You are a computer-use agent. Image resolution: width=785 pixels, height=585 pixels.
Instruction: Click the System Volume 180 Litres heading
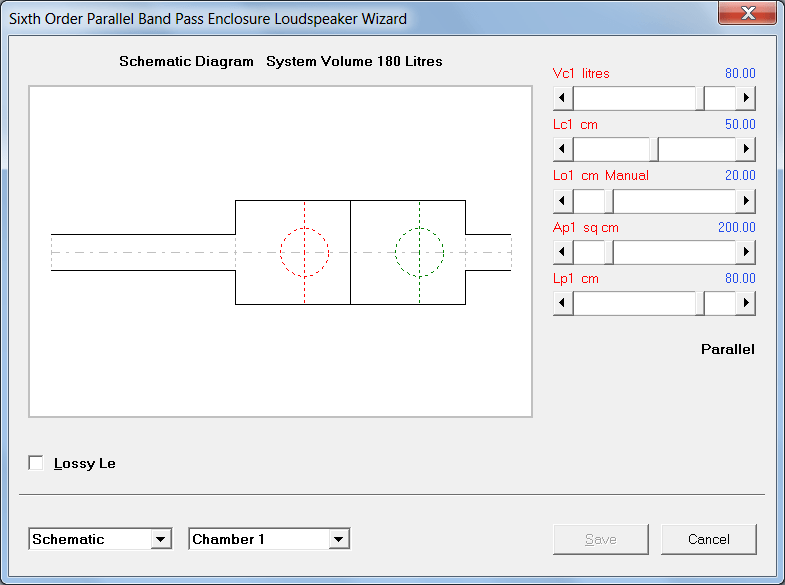click(x=354, y=62)
